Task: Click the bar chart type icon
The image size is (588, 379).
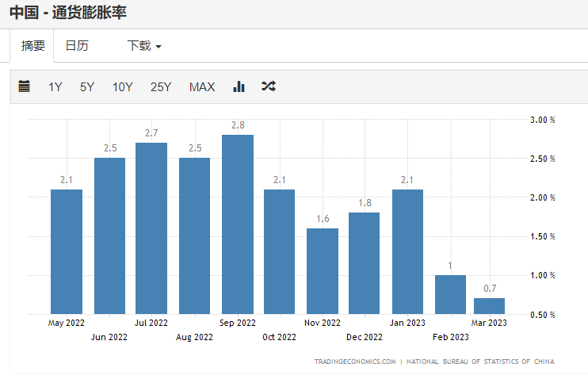Action: click(239, 86)
